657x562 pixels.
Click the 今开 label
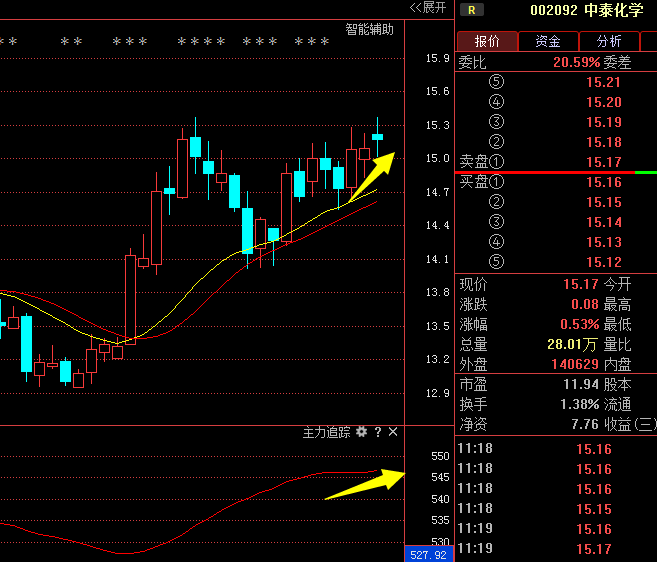click(617, 284)
